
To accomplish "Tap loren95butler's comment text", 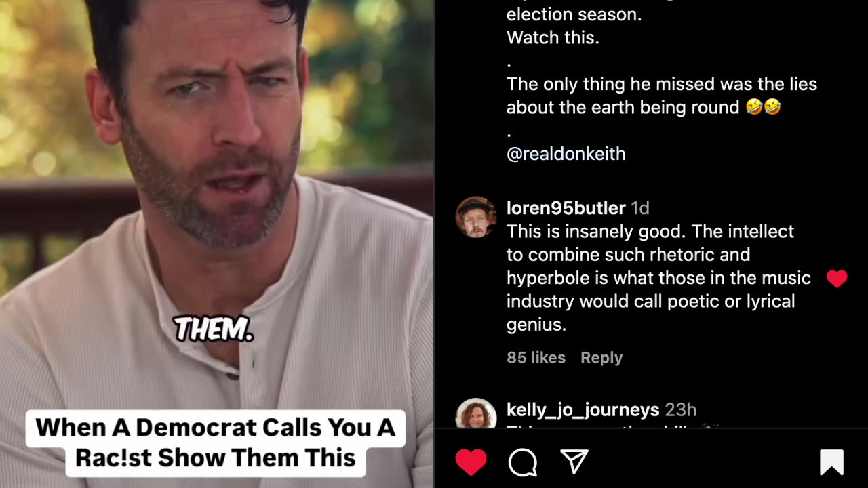I will click(658, 278).
